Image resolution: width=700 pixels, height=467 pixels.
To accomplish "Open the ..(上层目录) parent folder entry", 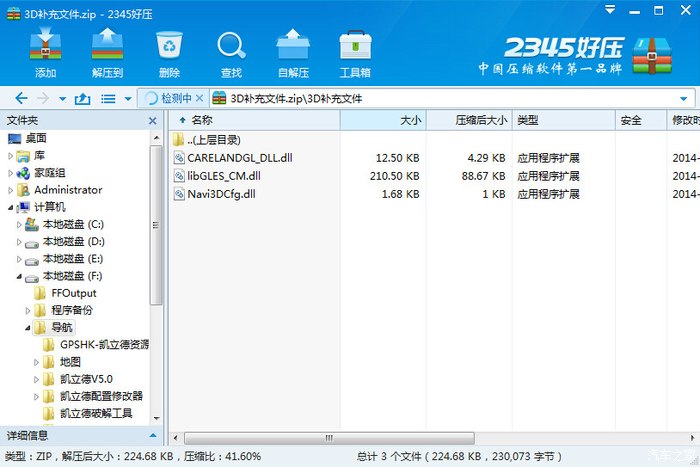I will pos(213,140).
